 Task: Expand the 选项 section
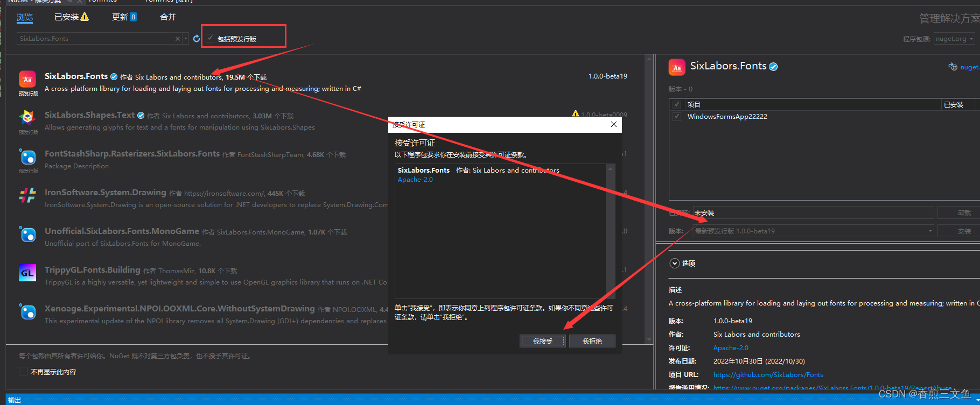click(x=675, y=264)
